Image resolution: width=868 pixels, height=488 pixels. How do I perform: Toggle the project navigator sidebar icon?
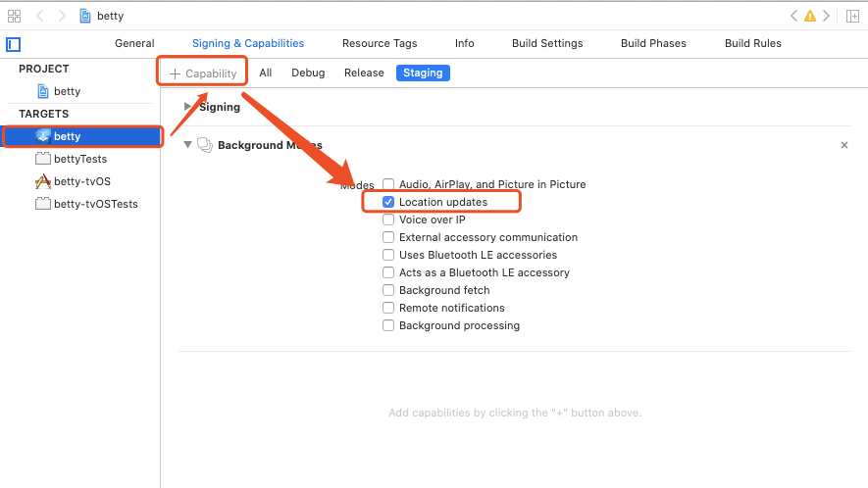(x=14, y=44)
